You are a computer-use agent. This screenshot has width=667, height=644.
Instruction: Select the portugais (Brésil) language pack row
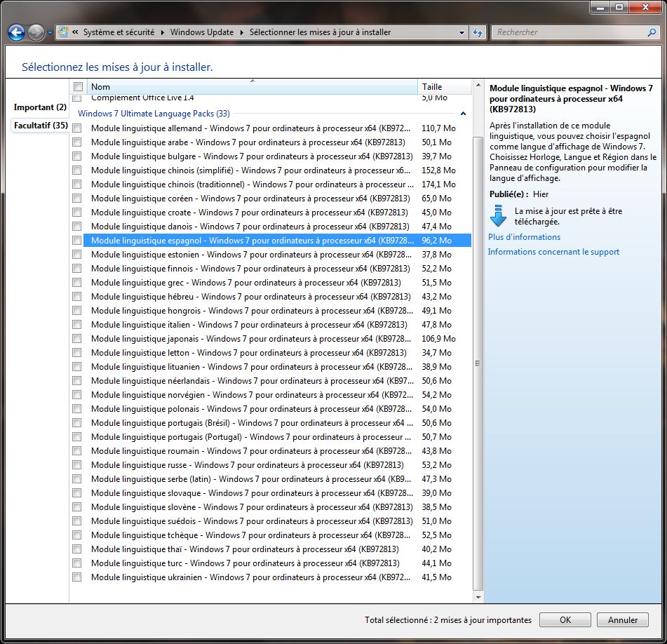tap(277, 423)
